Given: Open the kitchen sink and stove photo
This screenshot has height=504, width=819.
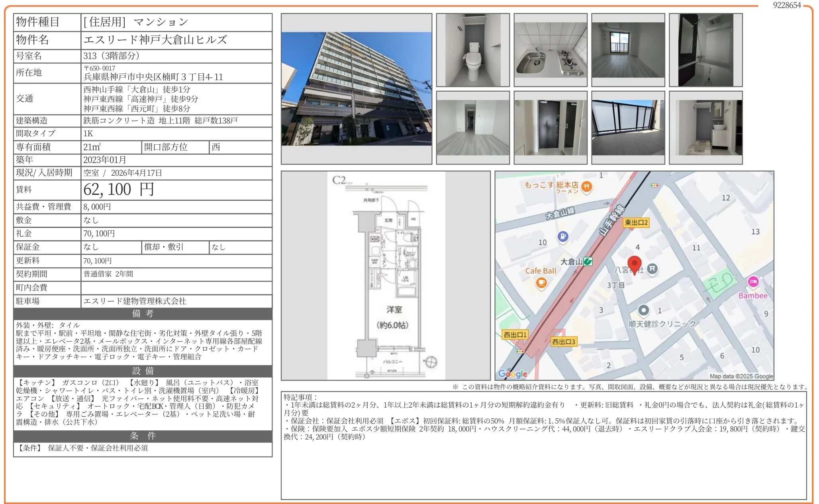Looking at the screenshot, I should point(551,50).
